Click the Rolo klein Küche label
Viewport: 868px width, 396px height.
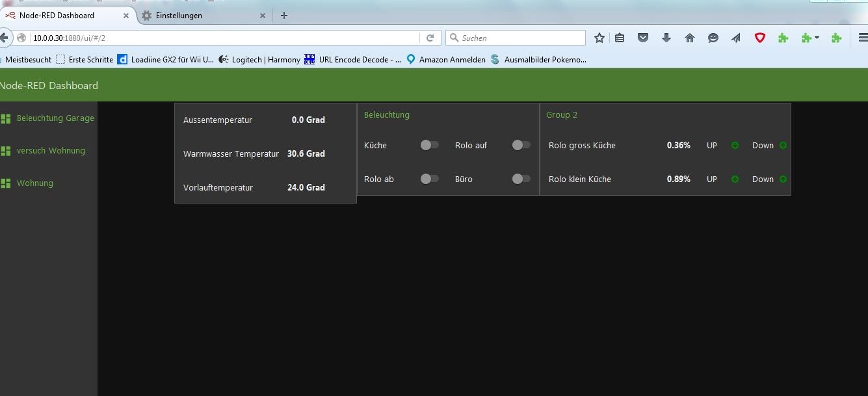tap(580, 179)
